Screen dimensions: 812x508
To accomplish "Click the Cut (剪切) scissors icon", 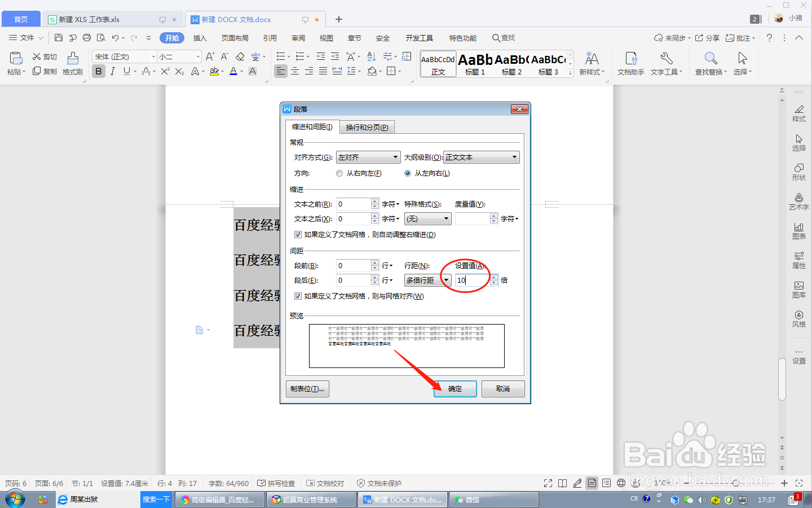I will click(37, 56).
